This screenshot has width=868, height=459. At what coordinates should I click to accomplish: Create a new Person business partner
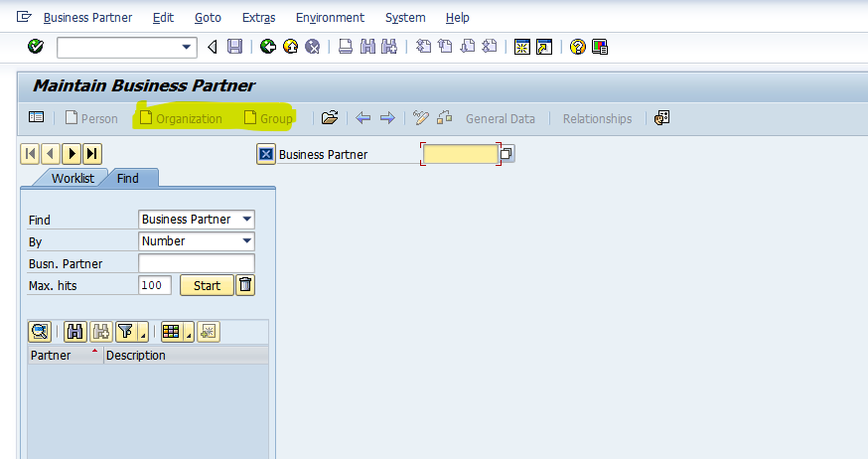[x=91, y=118]
